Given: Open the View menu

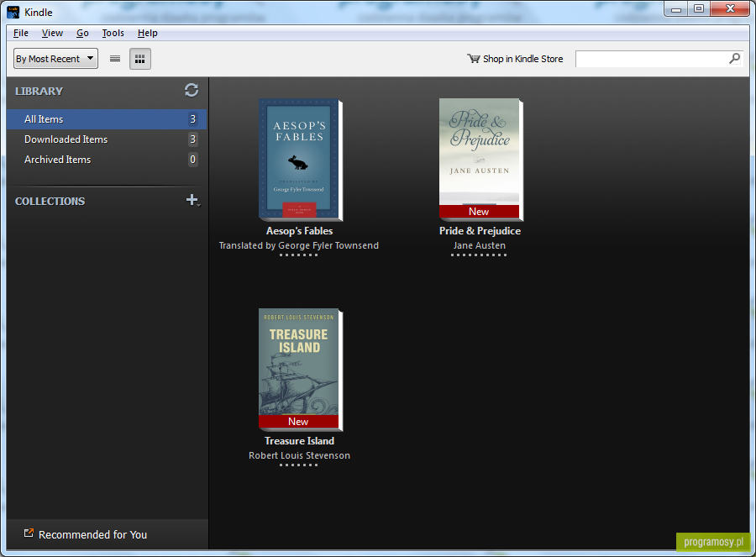Looking at the screenshot, I should coord(52,33).
